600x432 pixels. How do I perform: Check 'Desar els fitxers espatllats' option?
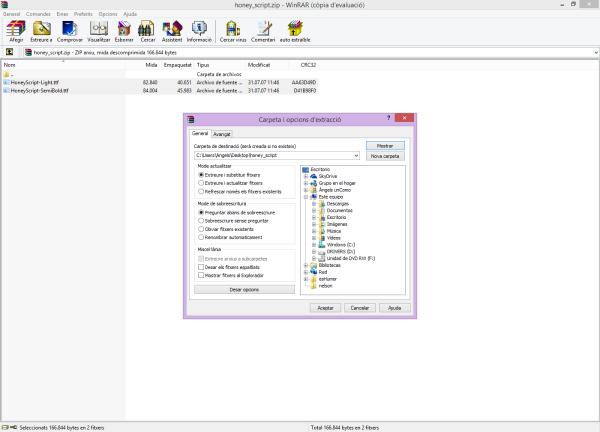click(x=201, y=266)
